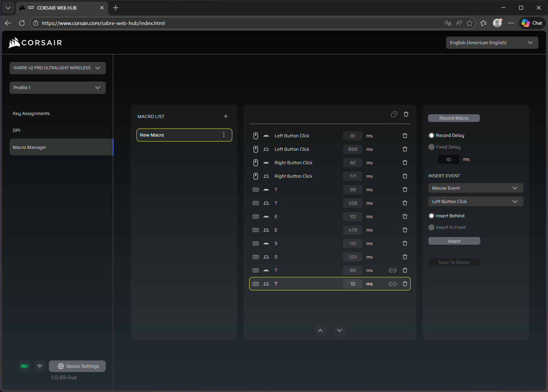This screenshot has height=392, width=548.
Task: Go to Key Assignments section
Action: point(31,113)
